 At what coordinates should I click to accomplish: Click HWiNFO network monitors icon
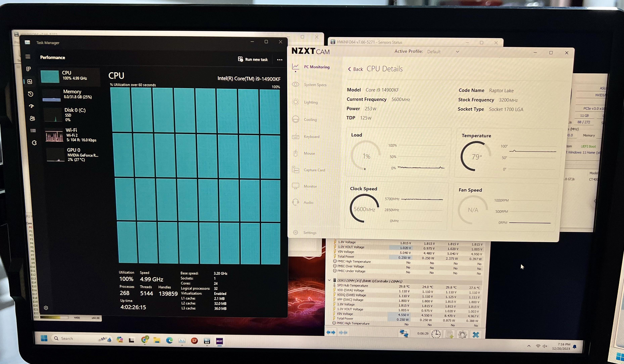tap(404, 334)
